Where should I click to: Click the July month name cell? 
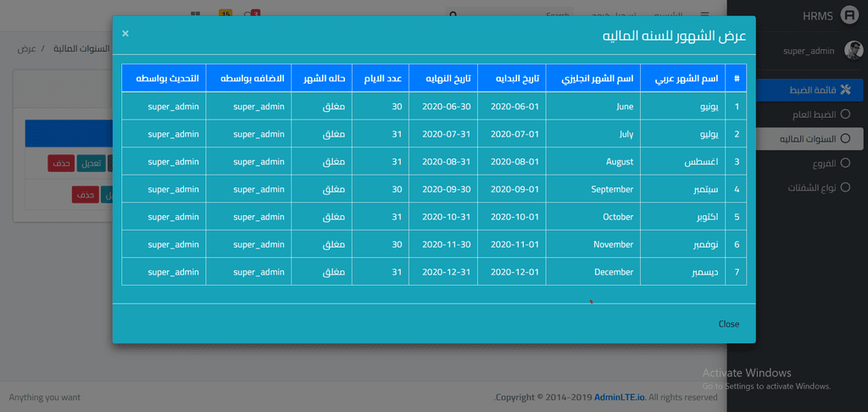593,134
